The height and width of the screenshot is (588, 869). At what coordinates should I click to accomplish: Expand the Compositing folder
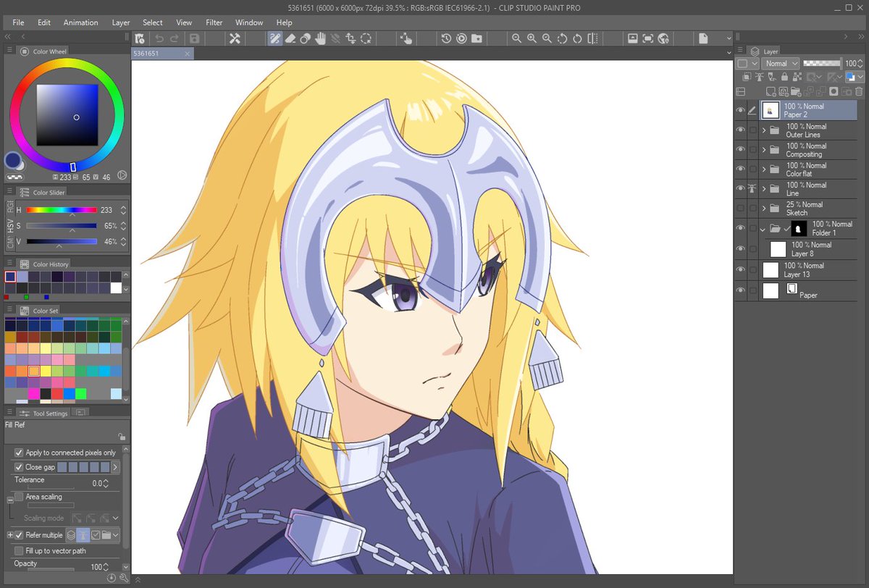point(764,150)
